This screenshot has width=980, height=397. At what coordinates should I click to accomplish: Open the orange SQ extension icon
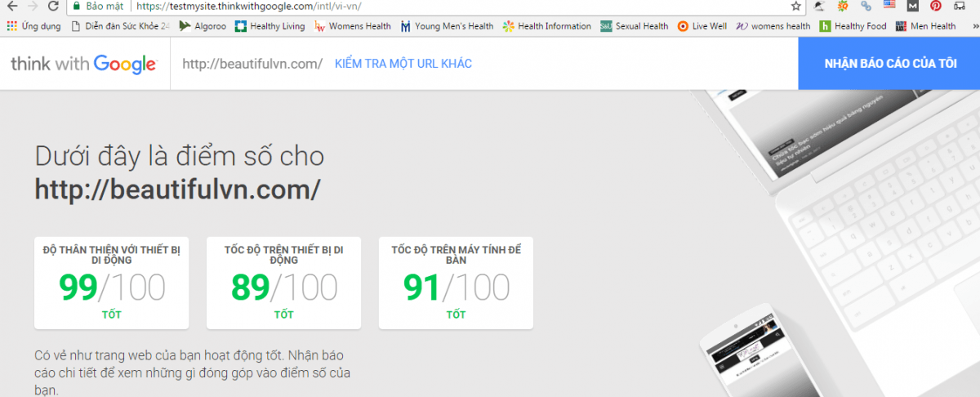tap(842, 6)
